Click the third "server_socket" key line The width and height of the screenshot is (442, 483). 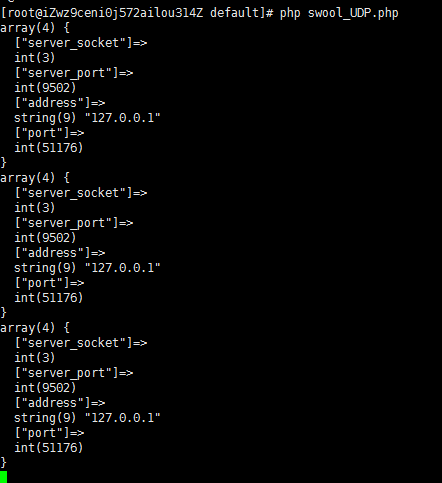[x=81, y=343]
